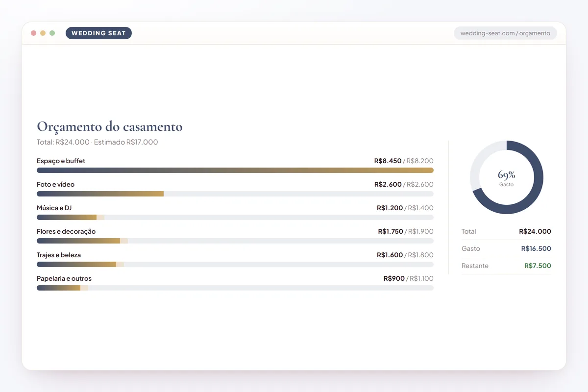
Task: Click the Orçamento do casamento heading
Action: pyautogui.click(x=110, y=126)
